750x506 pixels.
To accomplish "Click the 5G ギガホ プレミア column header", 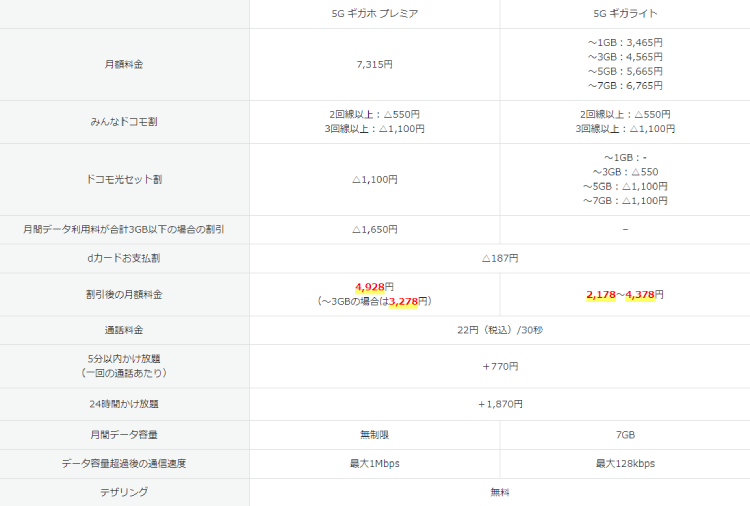I will (x=375, y=14).
